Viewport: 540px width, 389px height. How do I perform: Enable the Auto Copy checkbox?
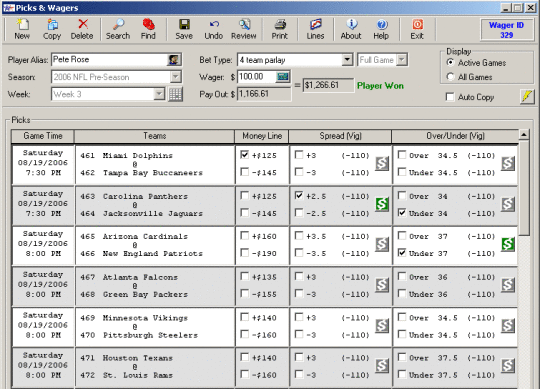click(x=450, y=97)
